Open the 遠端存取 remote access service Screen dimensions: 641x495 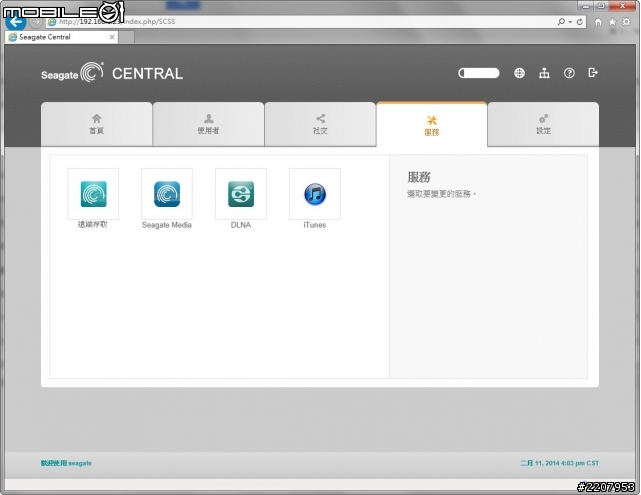point(93,194)
